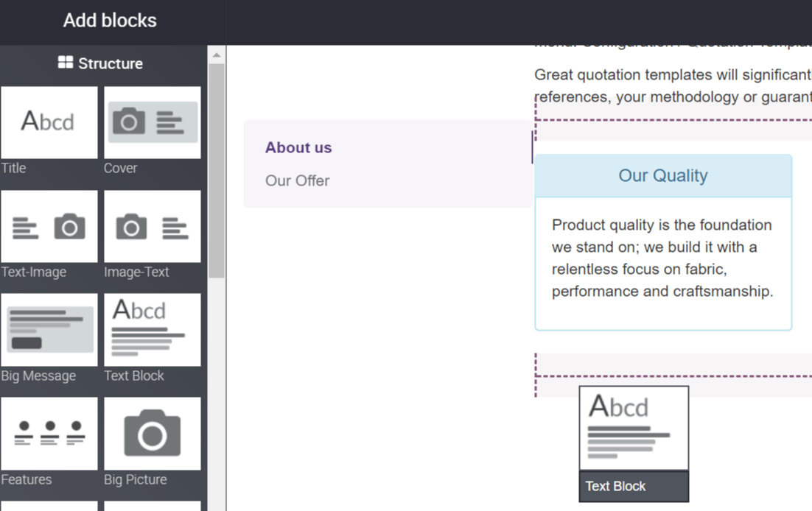The image size is (812, 511).
Task: Click the dragged Text Block thumbnail
Action: [634, 429]
